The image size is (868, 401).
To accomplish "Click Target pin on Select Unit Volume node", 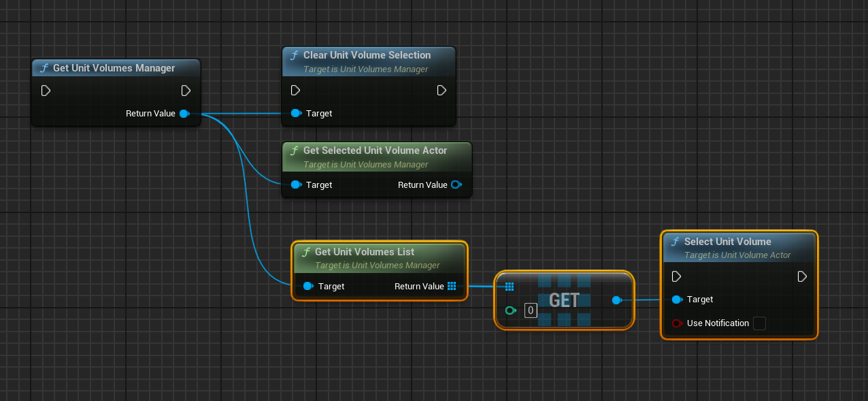I will tap(677, 300).
